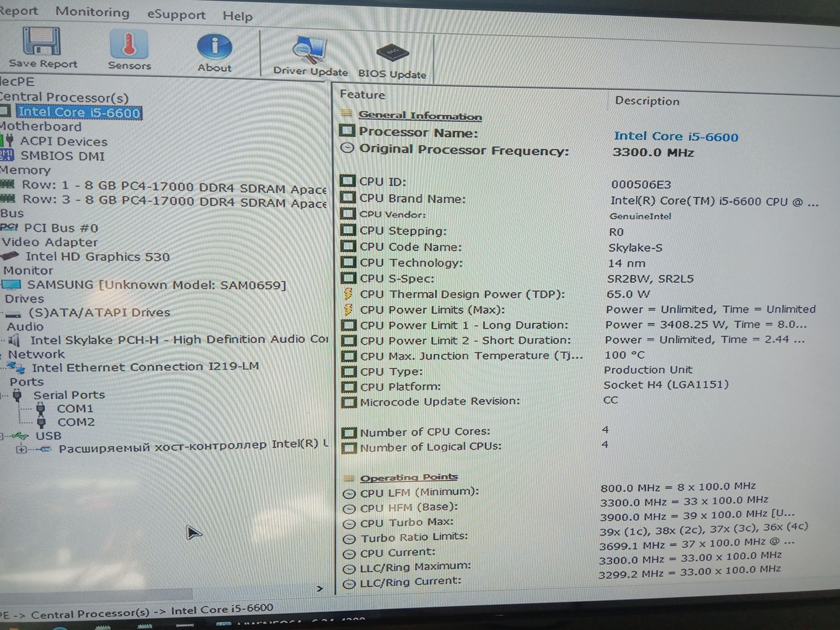Select the Intel Core i5-6600 processor item

pos(79,112)
